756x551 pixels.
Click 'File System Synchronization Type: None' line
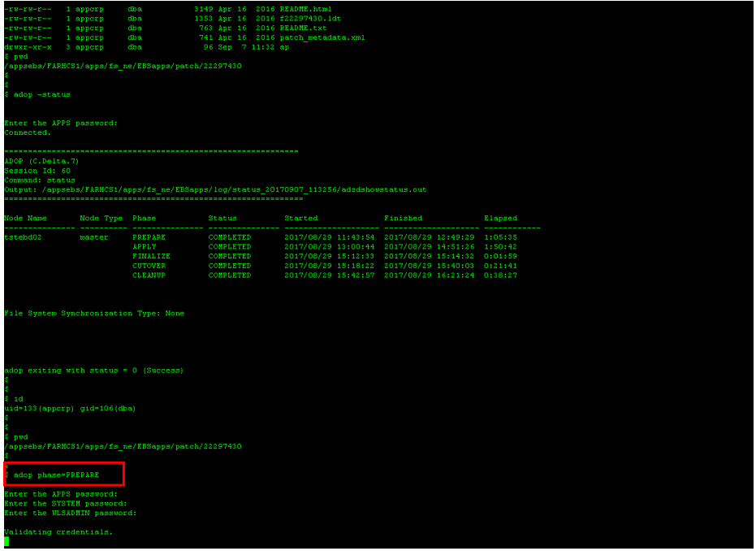click(x=94, y=314)
